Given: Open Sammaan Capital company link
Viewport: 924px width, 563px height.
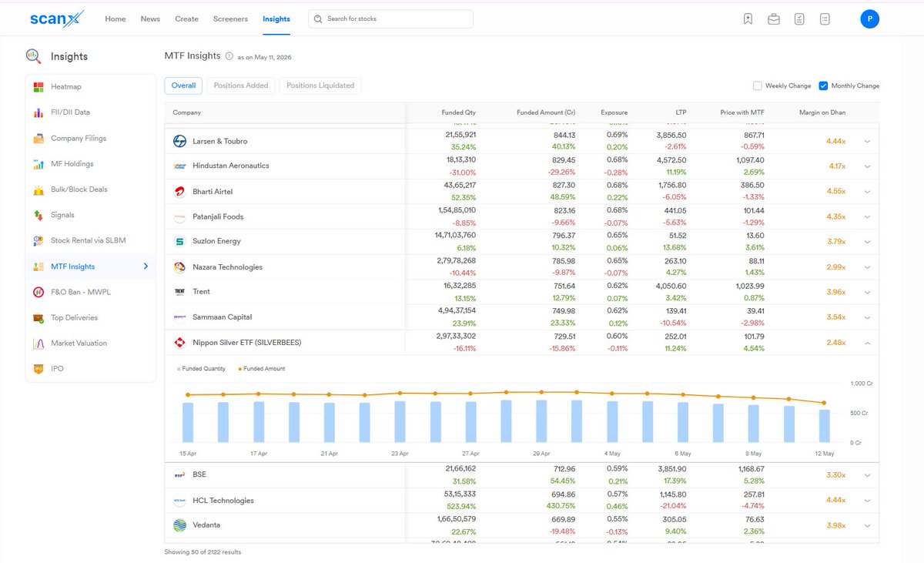Looking at the screenshot, I should click(223, 317).
